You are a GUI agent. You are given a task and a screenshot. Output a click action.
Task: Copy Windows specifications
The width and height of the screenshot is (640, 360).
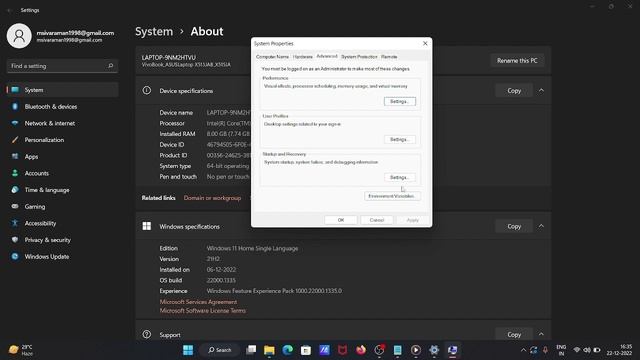point(514,226)
